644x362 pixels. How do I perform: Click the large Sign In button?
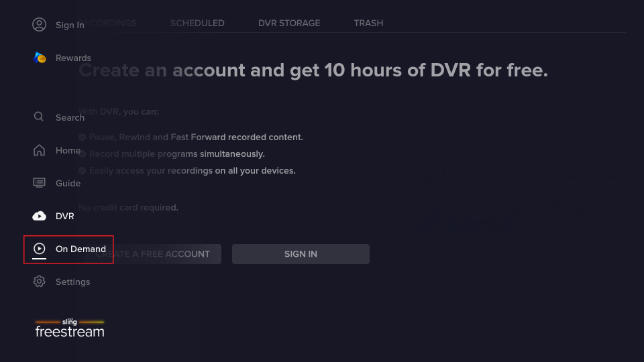click(301, 254)
